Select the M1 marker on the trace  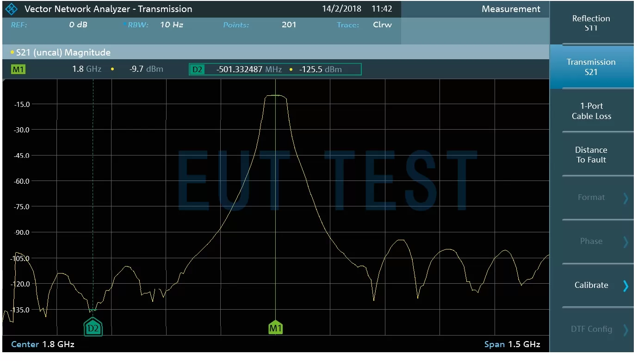(x=276, y=328)
